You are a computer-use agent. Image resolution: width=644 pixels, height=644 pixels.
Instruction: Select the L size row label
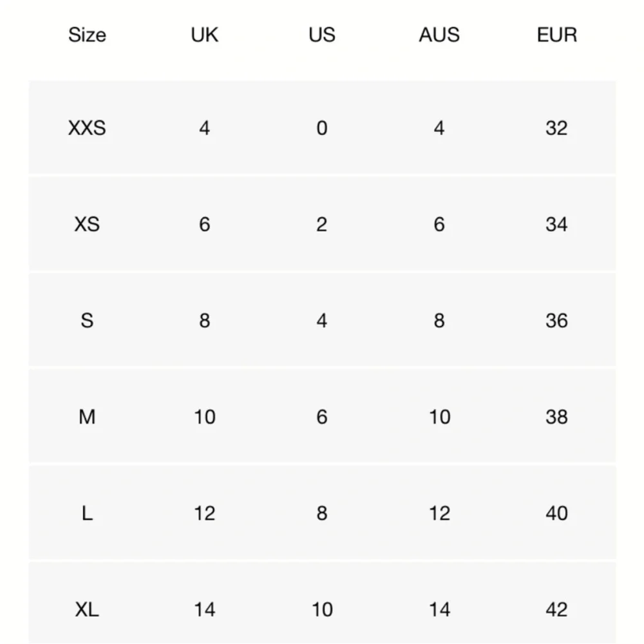[x=87, y=513]
